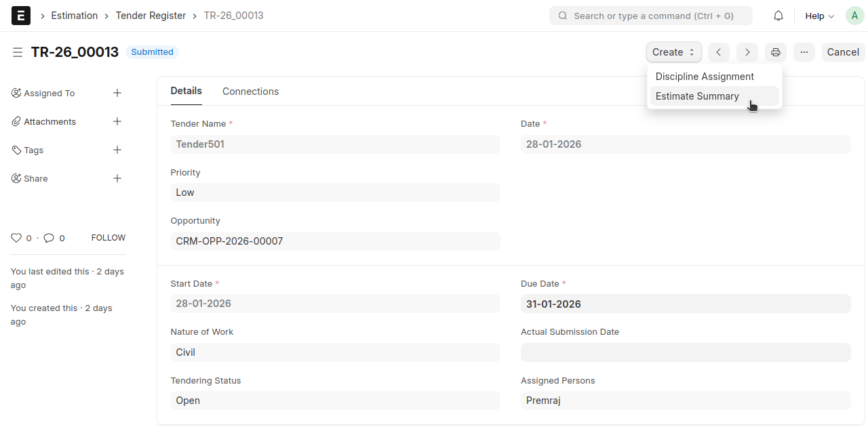Click the next record arrow

[x=747, y=52]
